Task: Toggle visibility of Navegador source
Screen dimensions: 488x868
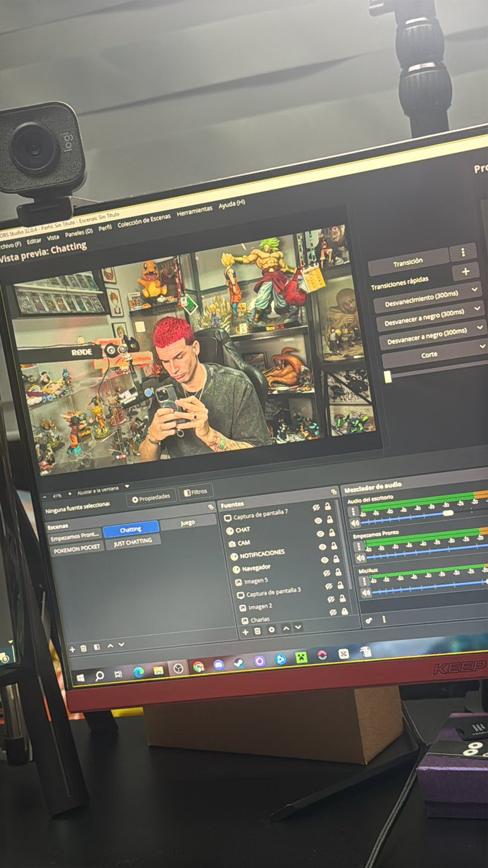Action: pyautogui.click(x=325, y=560)
